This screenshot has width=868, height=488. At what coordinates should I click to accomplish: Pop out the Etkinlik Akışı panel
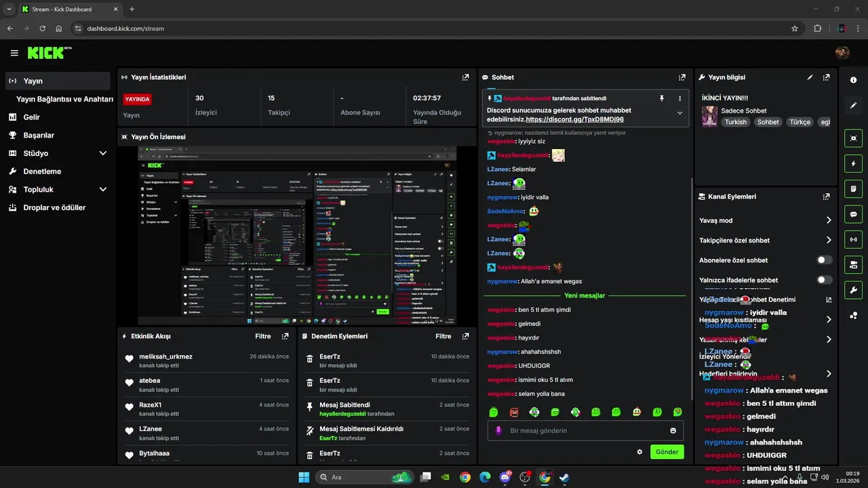tap(285, 336)
